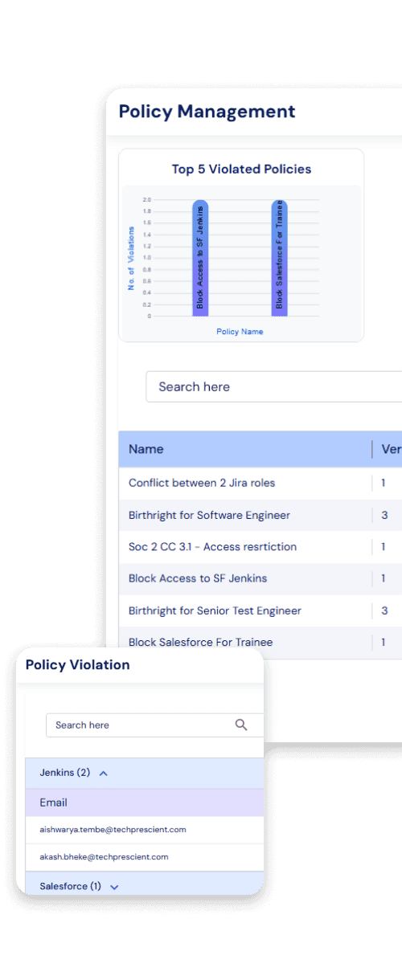Click the Salesforce (1) group label

click(70, 886)
